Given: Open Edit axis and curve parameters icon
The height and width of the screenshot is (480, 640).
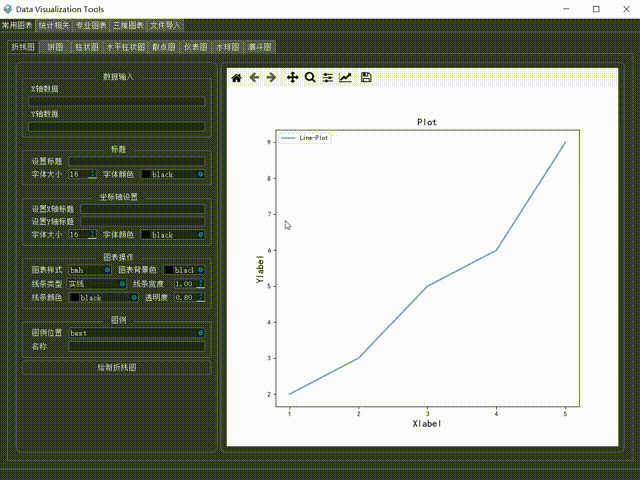Looking at the screenshot, I should pos(345,78).
